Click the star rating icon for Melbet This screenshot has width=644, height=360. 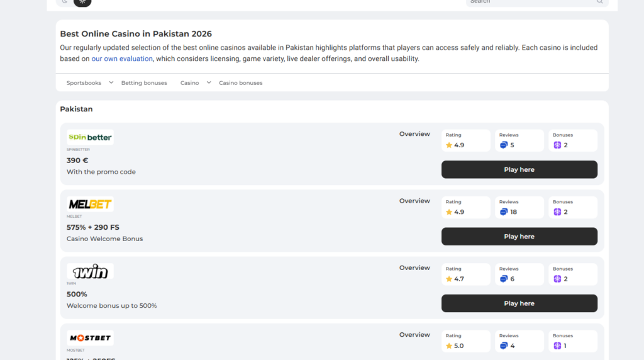(x=449, y=212)
